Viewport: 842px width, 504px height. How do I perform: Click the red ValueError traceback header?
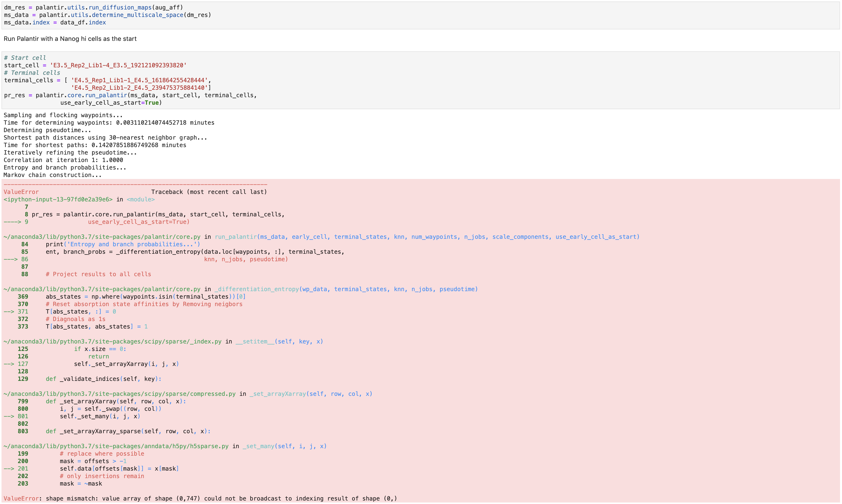point(21,192)
